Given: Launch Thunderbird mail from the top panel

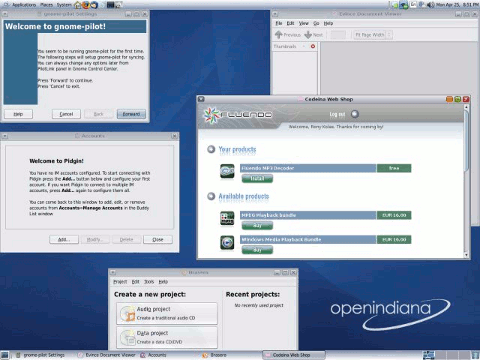Looking at the screenshot, I should click(94, 5).
